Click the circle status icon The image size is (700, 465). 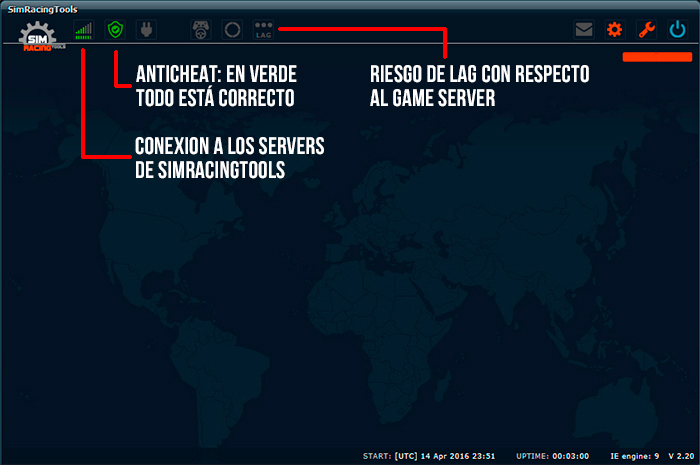(x=232, y=31)
